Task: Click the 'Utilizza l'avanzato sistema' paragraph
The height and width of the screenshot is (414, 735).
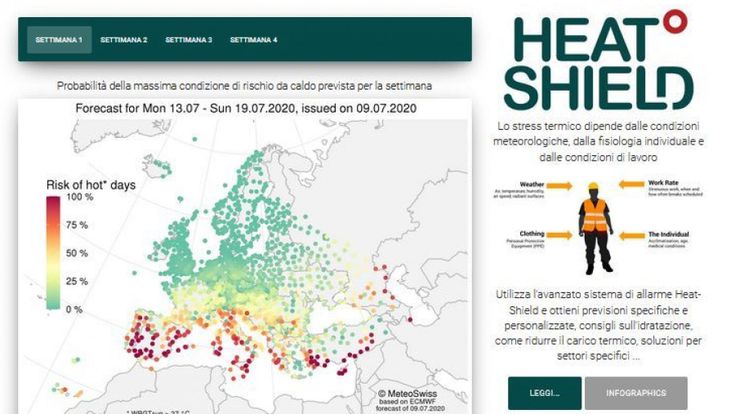Action: [598, 325]
